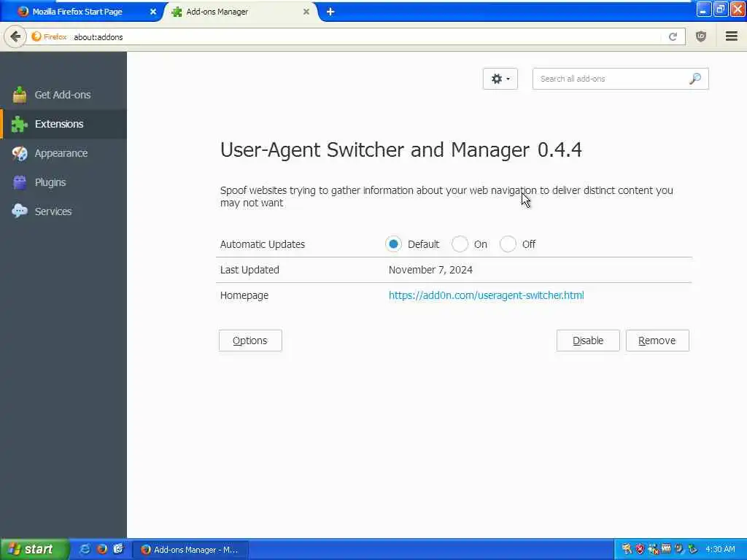The image size is (747, 560).
Task: Launch Firefox from quick launch
Action: [x=101, y=549]
